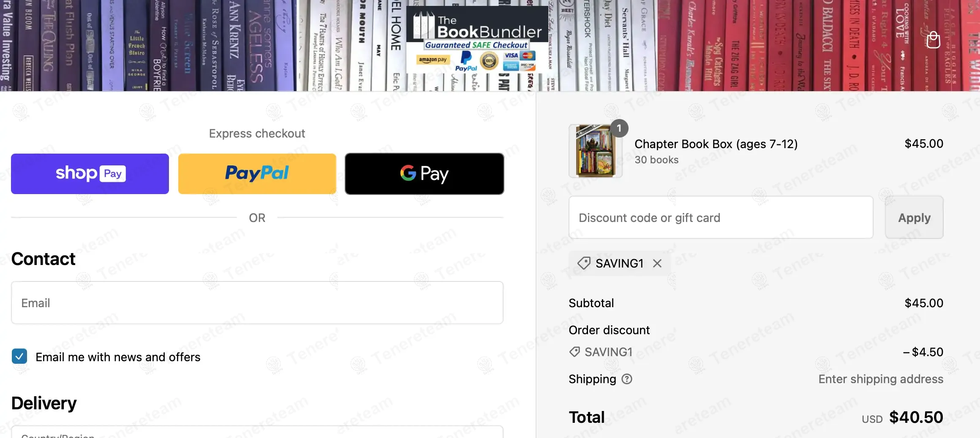Check out with Shop Pay
This screenshot has width=980, height=438.
tap(90, 174)
